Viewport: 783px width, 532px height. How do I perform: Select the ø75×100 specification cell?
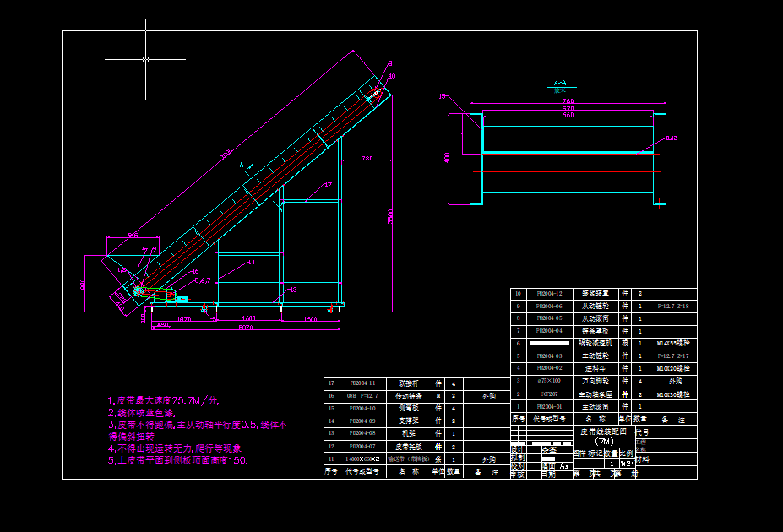pyautogui.click(x=549, y=381)
